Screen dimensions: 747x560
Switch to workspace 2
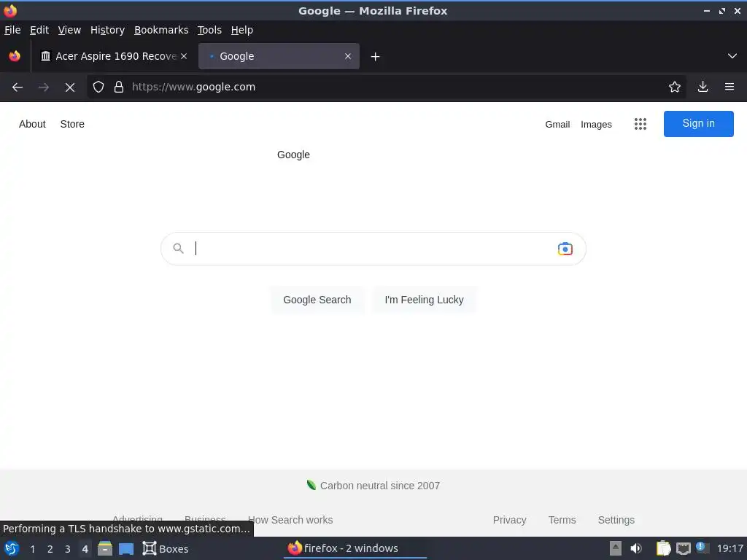[50, 549]
